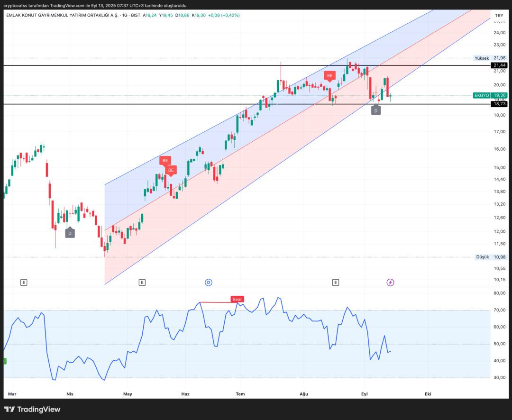The height and width of the screenshot is (420, 512).
Task: Click the A19,24 open value
Action: 149,15
